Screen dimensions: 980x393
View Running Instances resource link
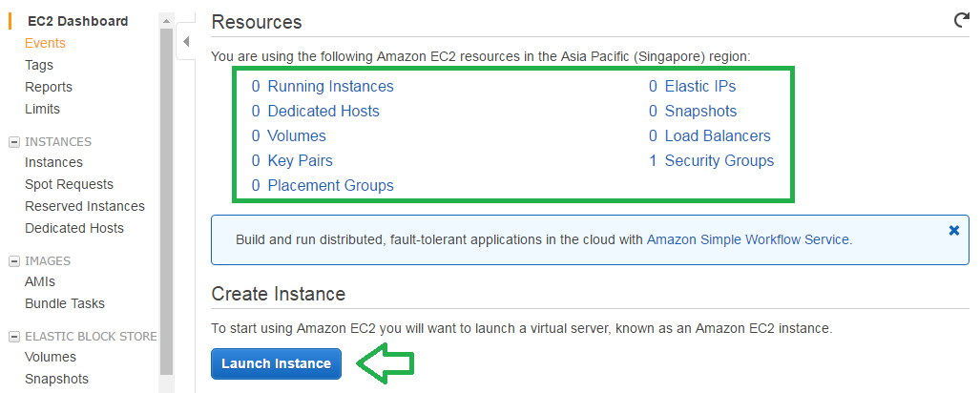[x=330, y=86]
